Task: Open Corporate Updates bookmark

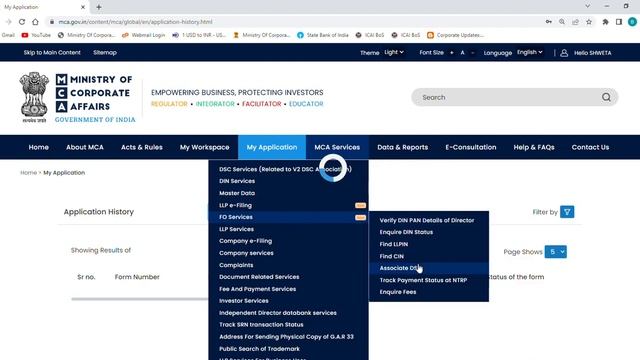Action: click(456, 35)
